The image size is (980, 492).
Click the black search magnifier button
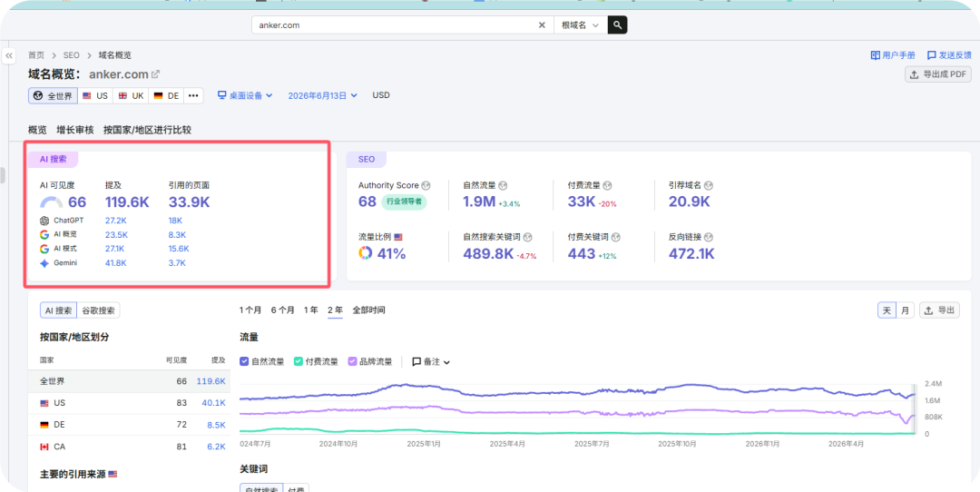coord(618,25)
